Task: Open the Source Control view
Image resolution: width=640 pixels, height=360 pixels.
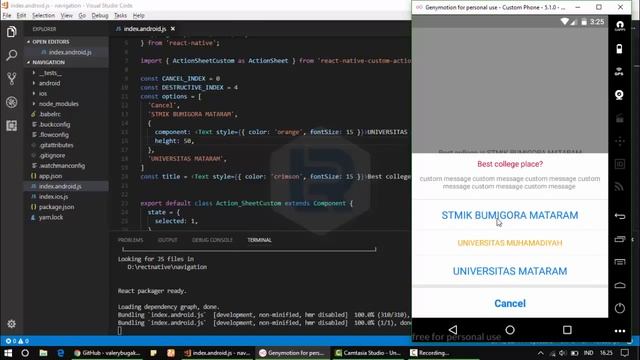Action: [11, 78]
